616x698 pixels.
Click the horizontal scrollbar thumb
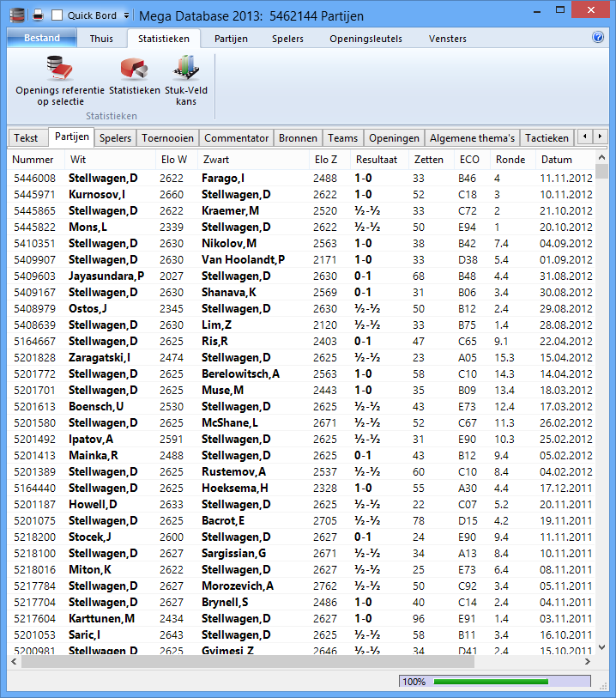tap(247, 661)
